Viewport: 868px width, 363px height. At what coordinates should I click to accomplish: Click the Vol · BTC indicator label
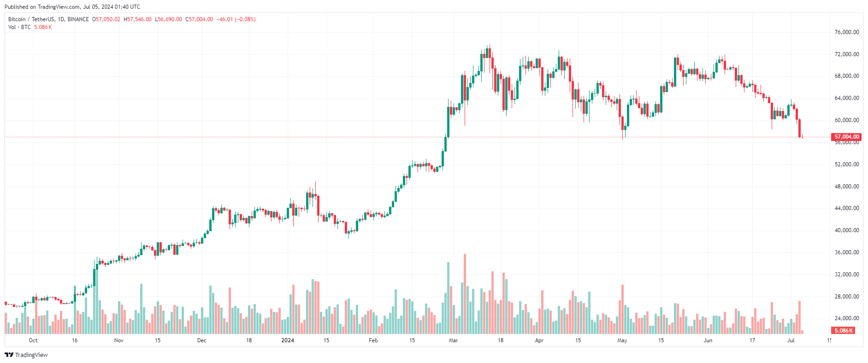coord(19,27)
